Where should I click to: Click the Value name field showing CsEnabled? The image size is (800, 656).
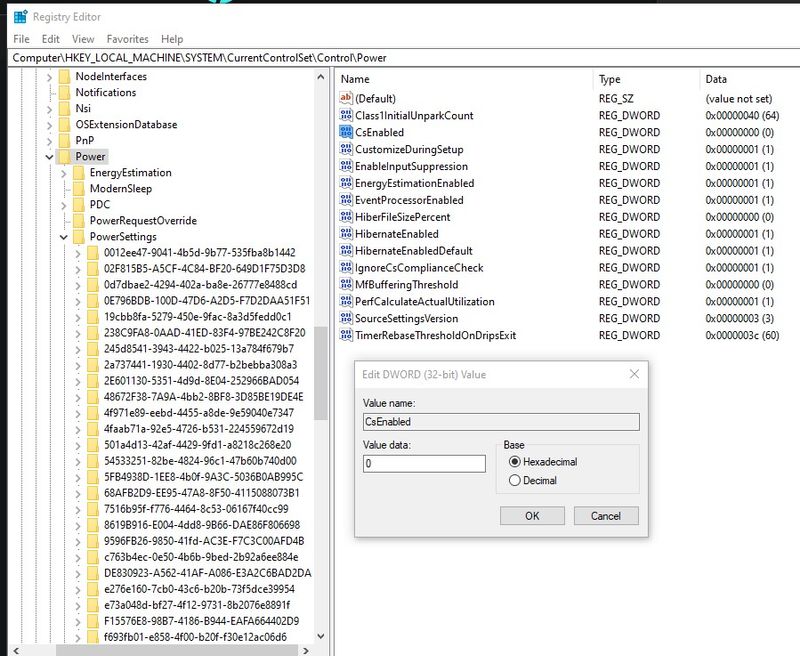(501, 421)
